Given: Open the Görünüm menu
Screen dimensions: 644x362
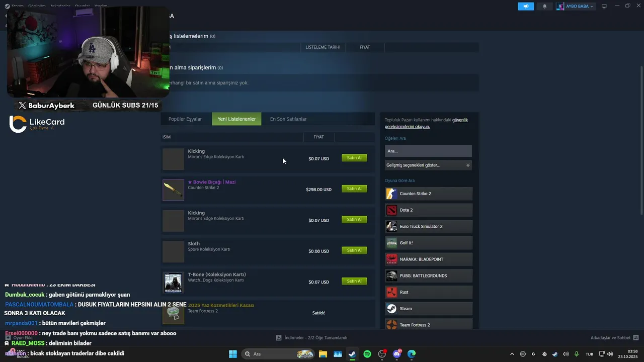Looking at the screenshot, I should point(37,6).
